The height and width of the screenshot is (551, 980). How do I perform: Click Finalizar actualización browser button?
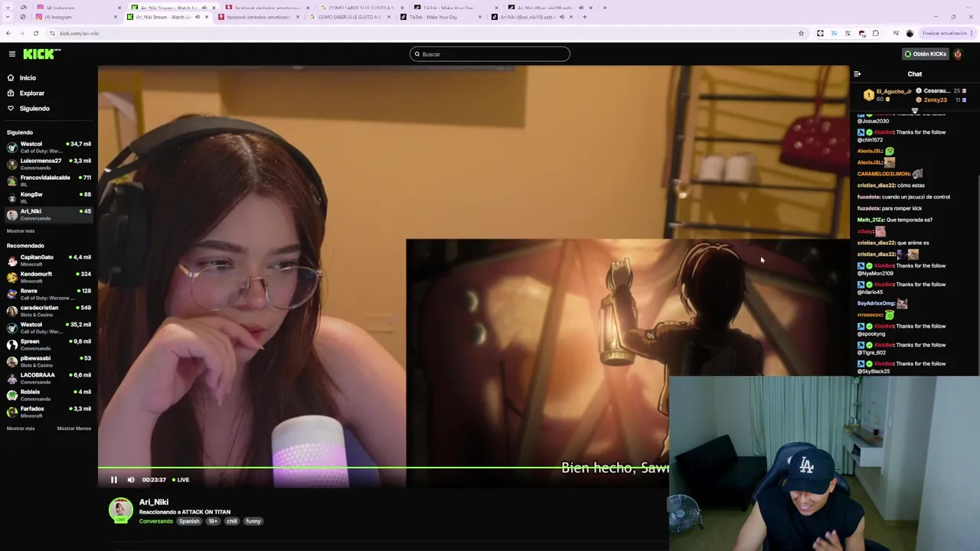point(946,33)
